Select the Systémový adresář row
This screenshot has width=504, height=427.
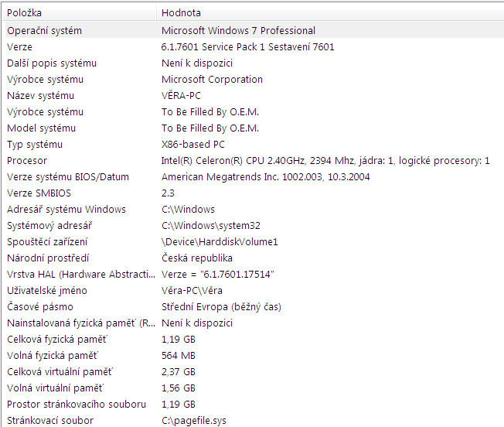tap(254, 225)
